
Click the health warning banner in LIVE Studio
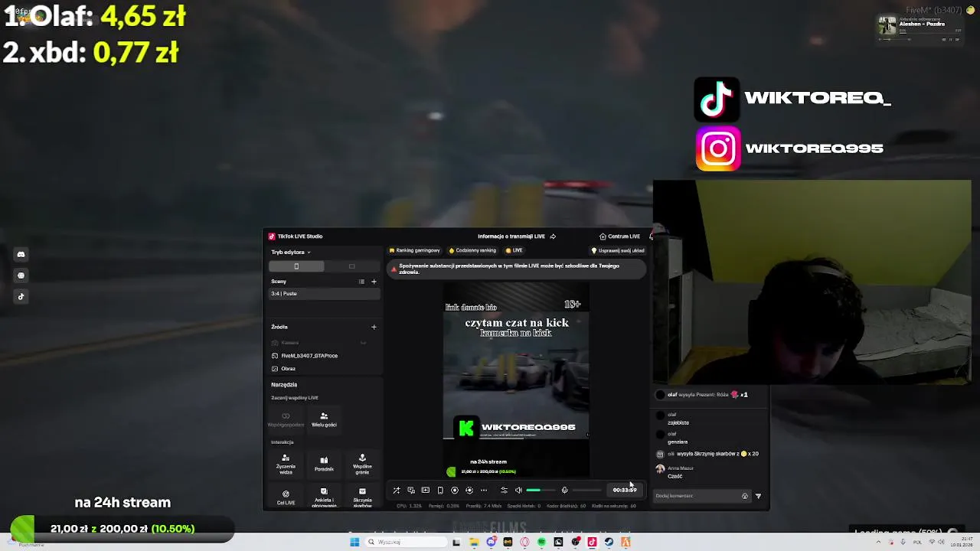(517, 269)
